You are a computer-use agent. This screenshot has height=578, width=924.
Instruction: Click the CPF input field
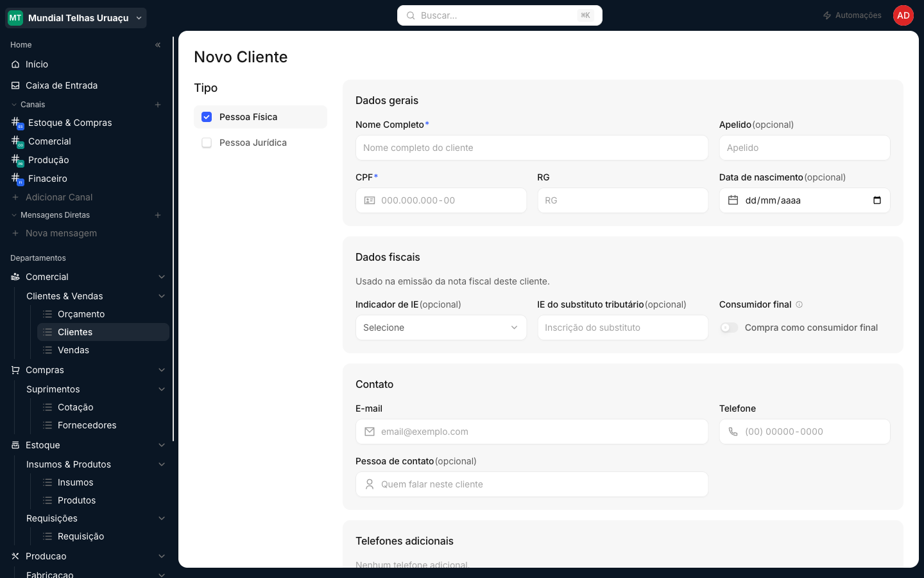point(441,200)
